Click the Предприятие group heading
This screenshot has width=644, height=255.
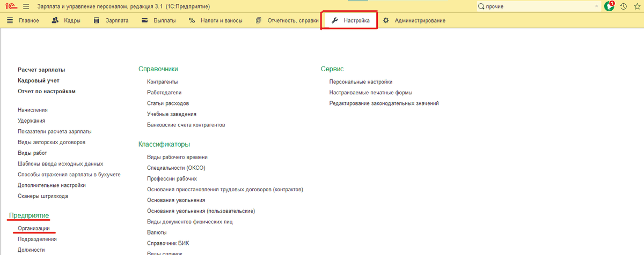tap(30, 215)
